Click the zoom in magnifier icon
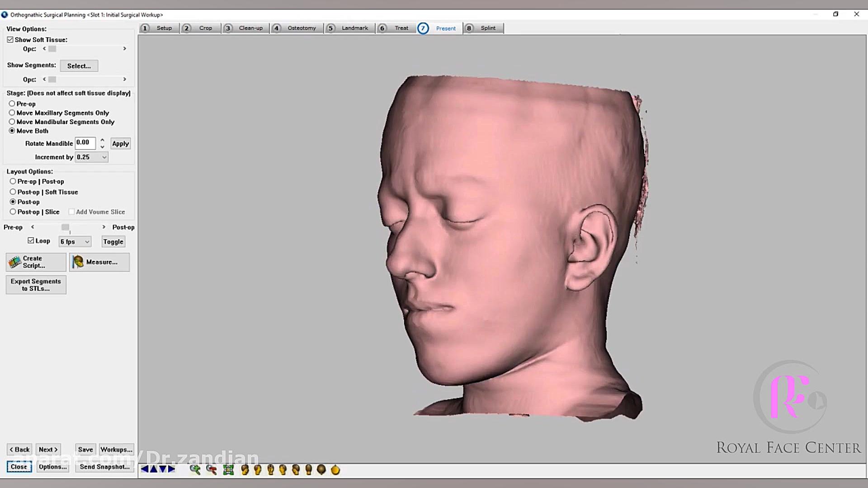This screenshot has width=868, height=488. (x=195, y=470)
